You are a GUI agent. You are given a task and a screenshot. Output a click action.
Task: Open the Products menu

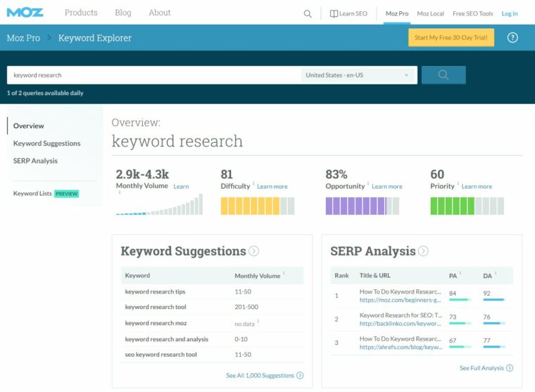[x=81, y=13]
